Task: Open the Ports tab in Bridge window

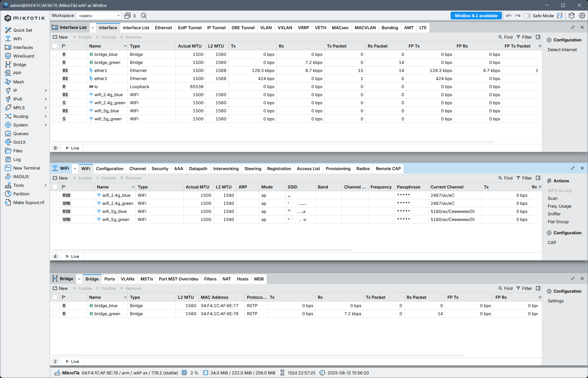Action: tap(109, 279)
